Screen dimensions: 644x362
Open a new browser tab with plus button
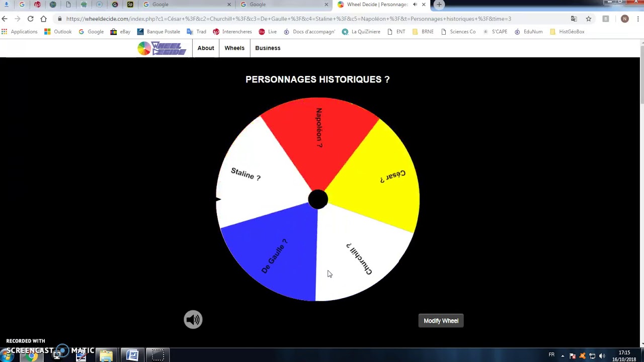click(439, 5)
